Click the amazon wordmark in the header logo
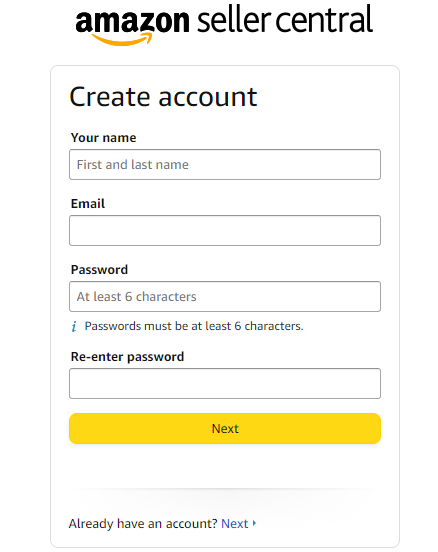The image size is (438, 552). (x=132, y=21)
